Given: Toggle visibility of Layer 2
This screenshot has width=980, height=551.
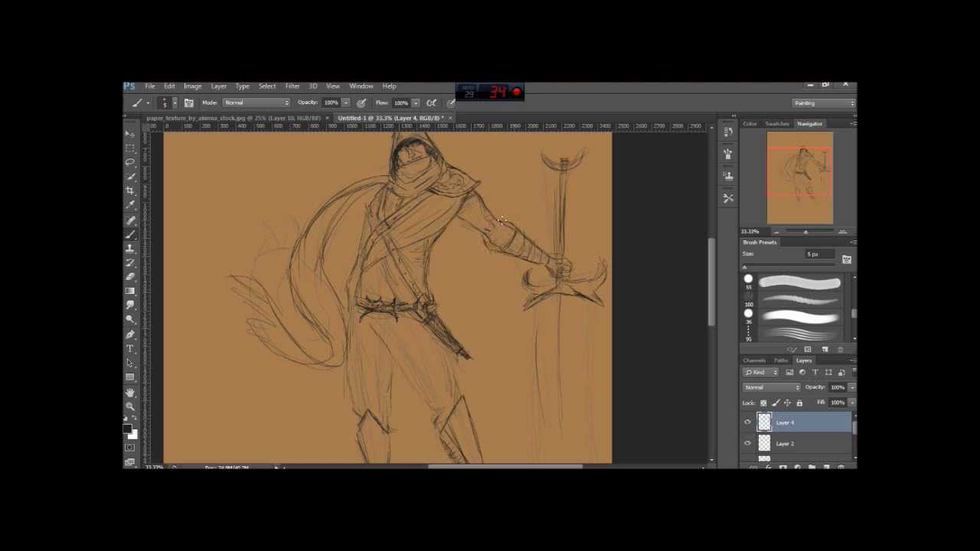Looking at the screenshot, I should click(748, 443).
